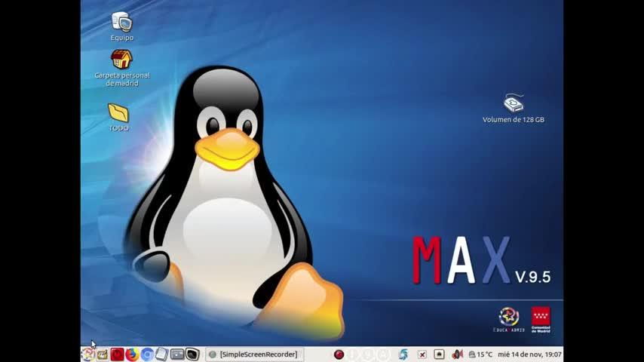Launch the screenshot tool in panel
Viewport: 644px width, 362px height.
(177, 354)
